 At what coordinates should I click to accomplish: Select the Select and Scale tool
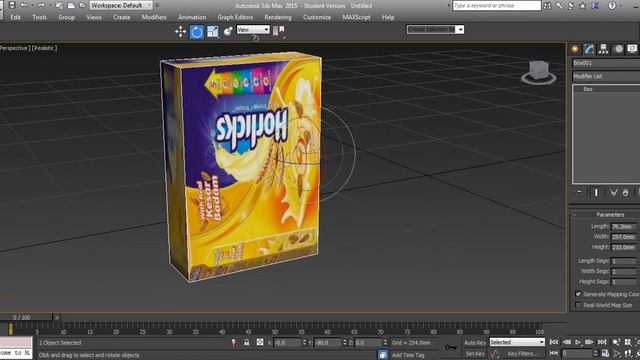coord(212,31)
